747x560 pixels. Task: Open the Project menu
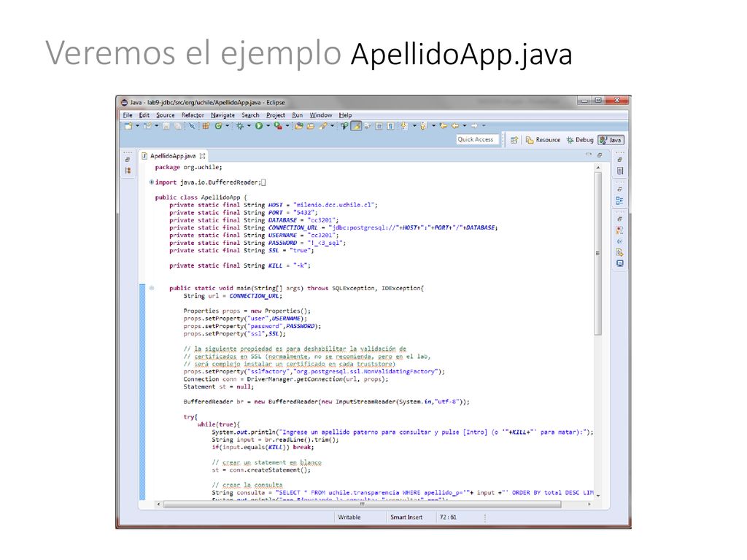[275, 115]
